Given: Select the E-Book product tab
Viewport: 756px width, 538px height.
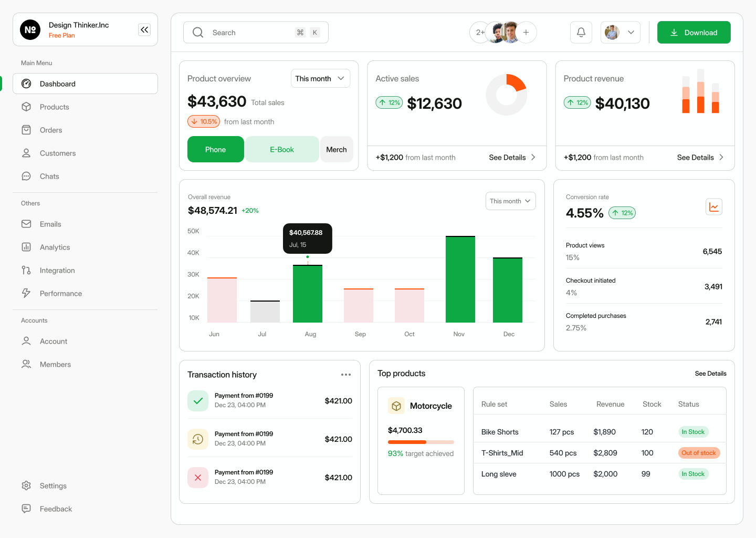Looking at the screenshot, I should click(282, 149).
